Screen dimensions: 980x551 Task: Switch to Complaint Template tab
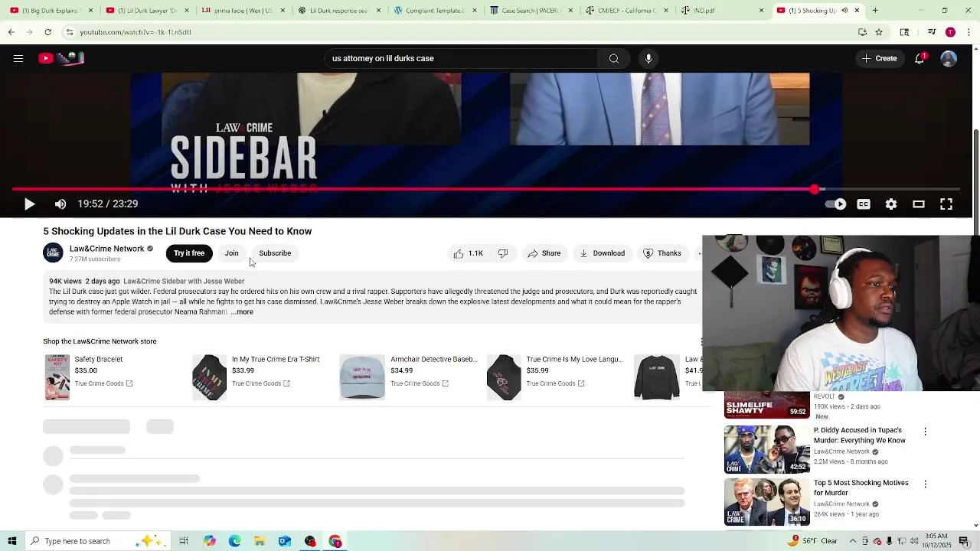click(433, 11)
